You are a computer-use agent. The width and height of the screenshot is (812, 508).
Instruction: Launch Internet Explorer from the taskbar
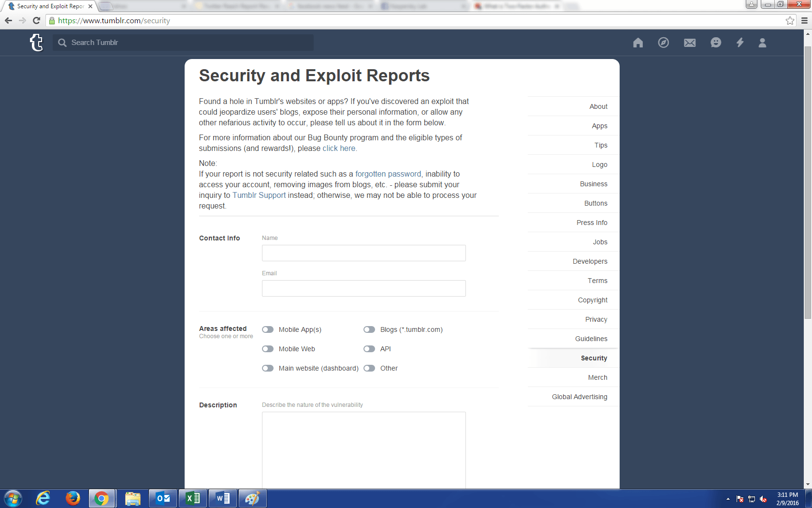43,498
